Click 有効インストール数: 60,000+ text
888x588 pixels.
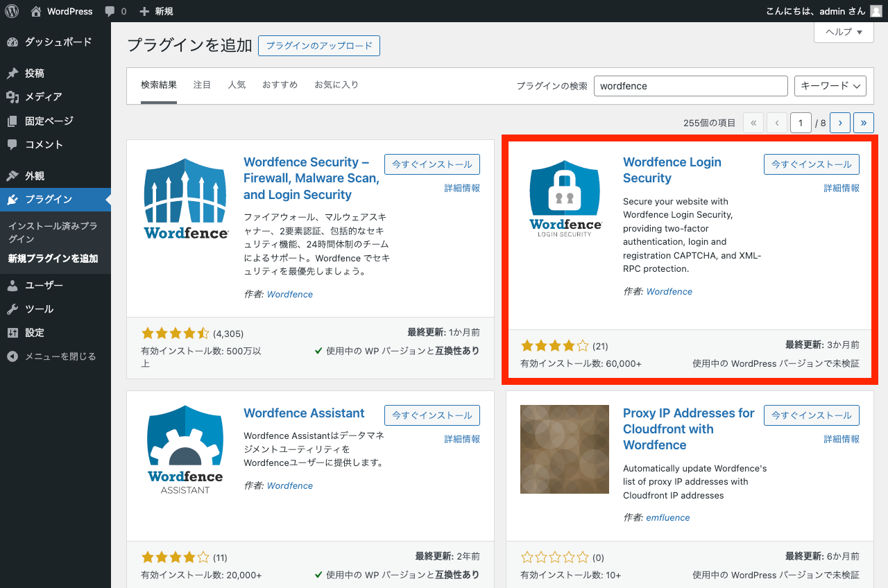(x=581, y=363)
